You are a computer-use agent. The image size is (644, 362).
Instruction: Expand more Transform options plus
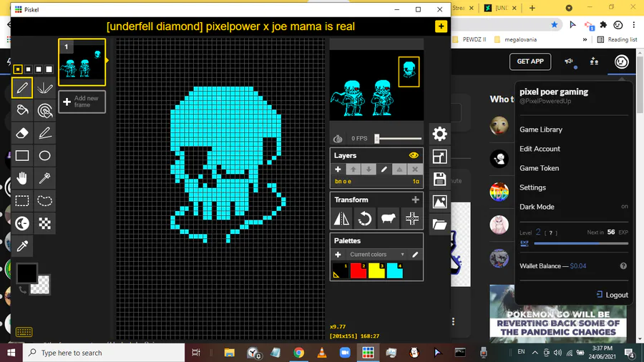[x=415, y=200]
